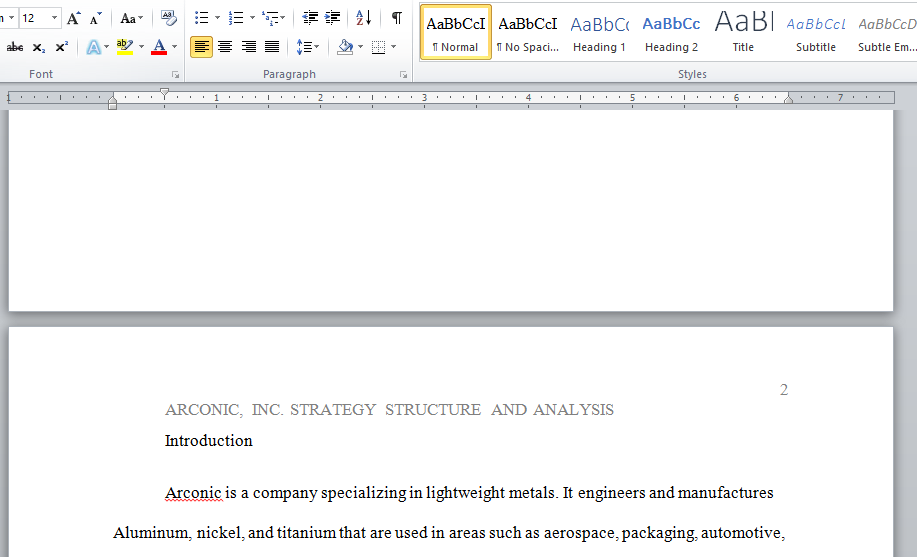Apply the Subtle Emphasis style
The width and height of the screenshot is (917, 557).
pyautogui.click(x=885, y=32)
